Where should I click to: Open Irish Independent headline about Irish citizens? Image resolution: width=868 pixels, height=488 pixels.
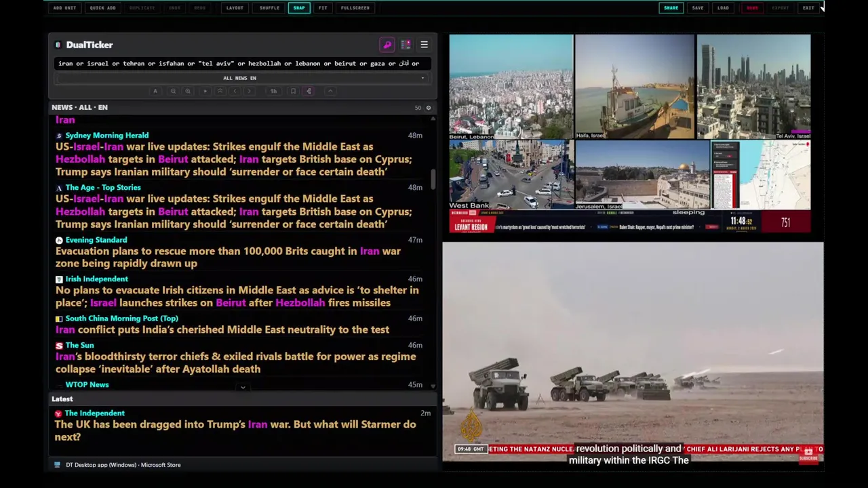[237, 296]
